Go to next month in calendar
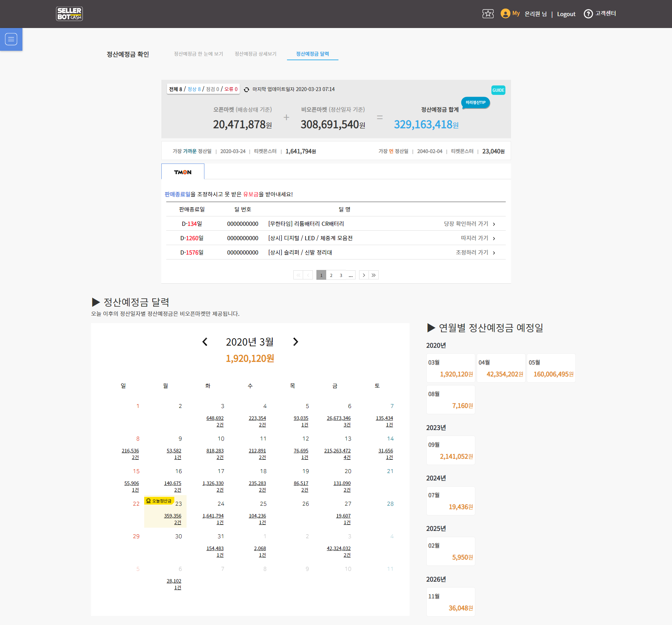Screen dimensions: 672x625 coord(295,342)
